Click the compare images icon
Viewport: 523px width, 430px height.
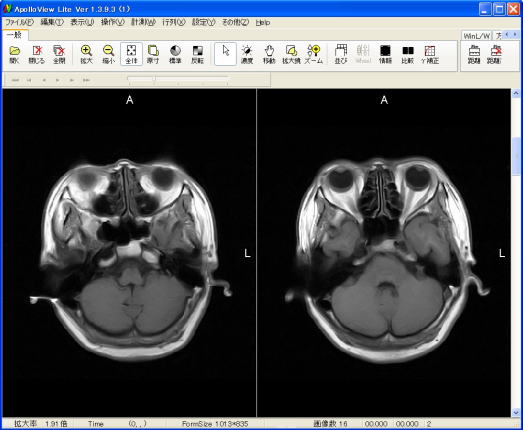click(408, 54)
